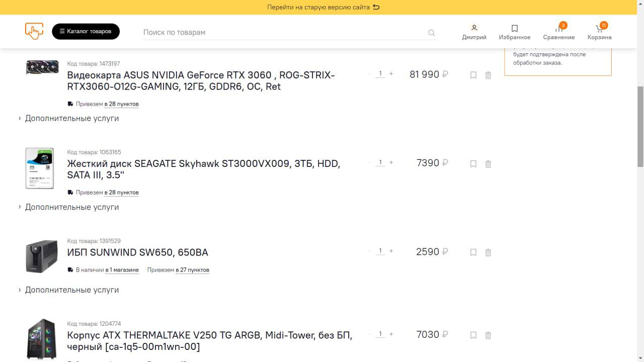Bookmark the THERMALTAKE V250 case
This screenshot has height=362, width=644.
tap(473, 335)
